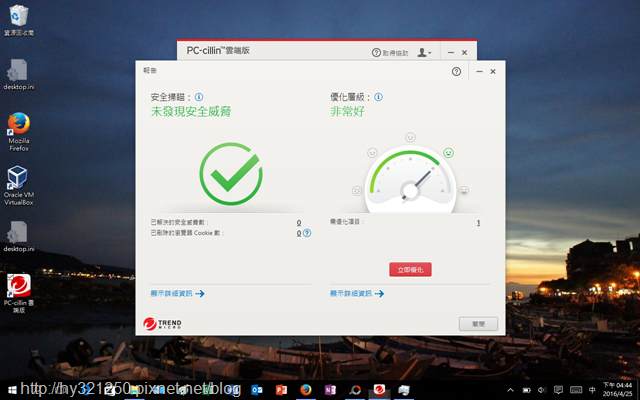The width and height of the screenshot is (640, 400).
Task: Click the 安全掃瞄 info icon
Action: coord(199,97)
